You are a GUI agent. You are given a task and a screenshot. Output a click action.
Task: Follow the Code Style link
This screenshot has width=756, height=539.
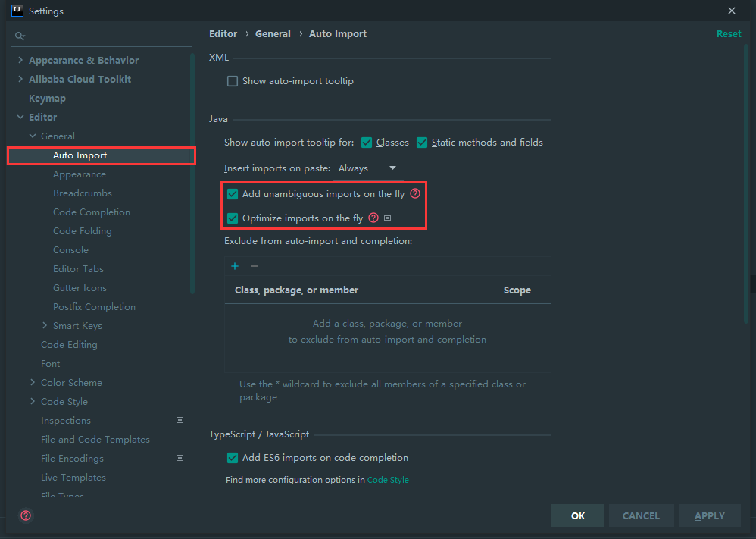tap(388, 480)
